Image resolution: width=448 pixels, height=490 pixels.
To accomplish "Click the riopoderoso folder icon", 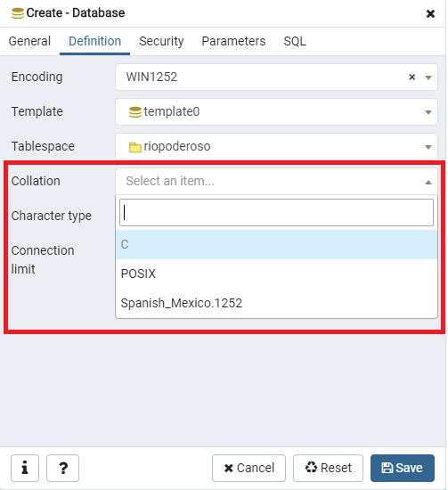I will [135, 147].
